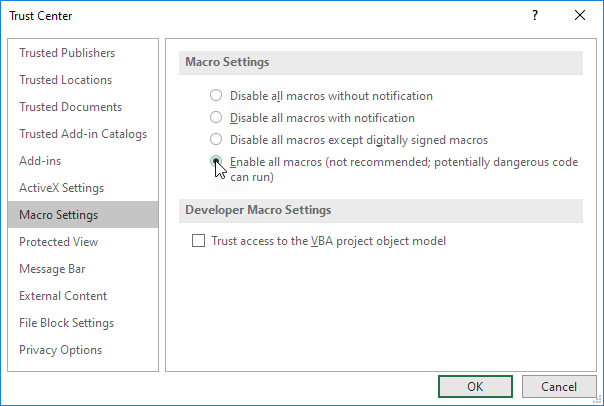Open External Content settings
The width and height of the screenshot is (604, 406).
(x=63, y=296)
